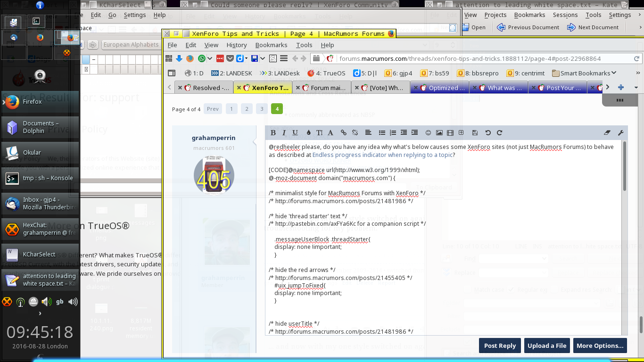Open Firefox History menu
Viewport: 644px width, 362px height.
tap(237, 45)
